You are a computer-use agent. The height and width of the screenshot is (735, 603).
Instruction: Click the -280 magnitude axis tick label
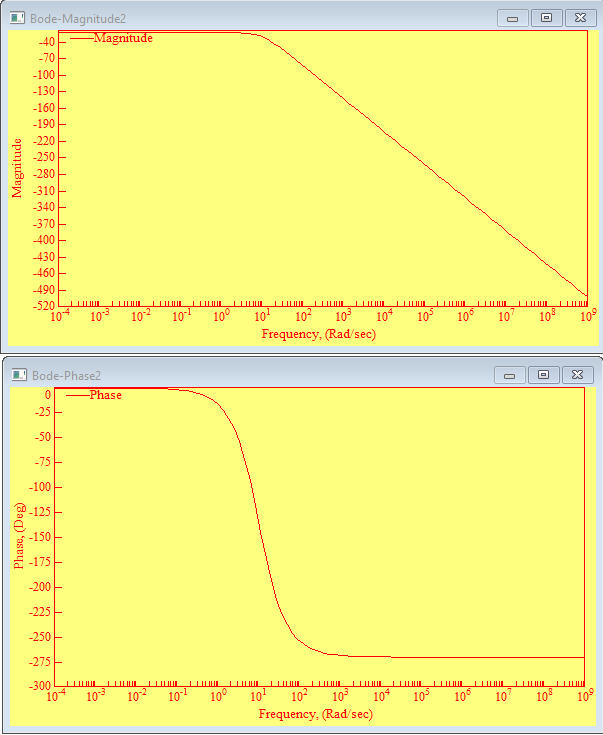tap(44, 174)
